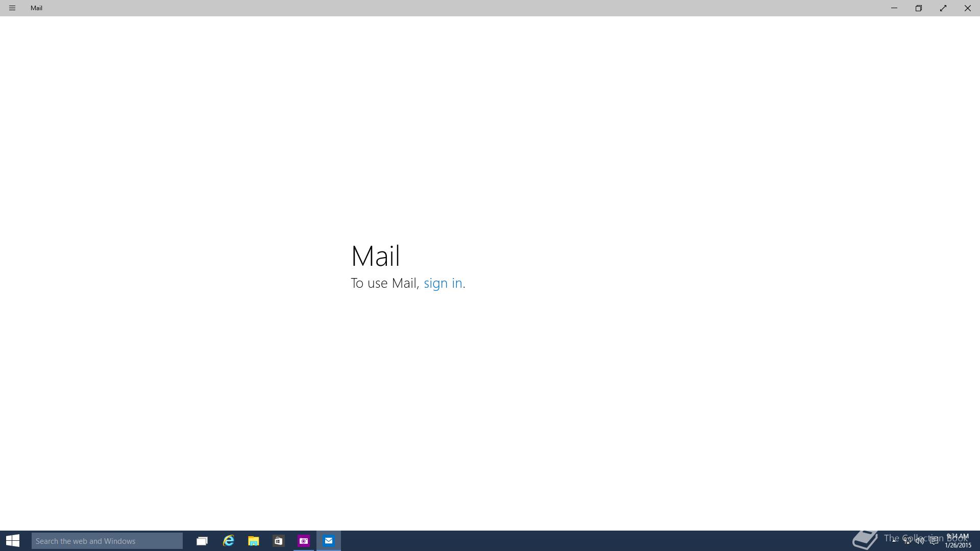This screenshot has width=980, height=551.
Task: Launch Internet Explorer from the taskbar
Action: point(228,541)
